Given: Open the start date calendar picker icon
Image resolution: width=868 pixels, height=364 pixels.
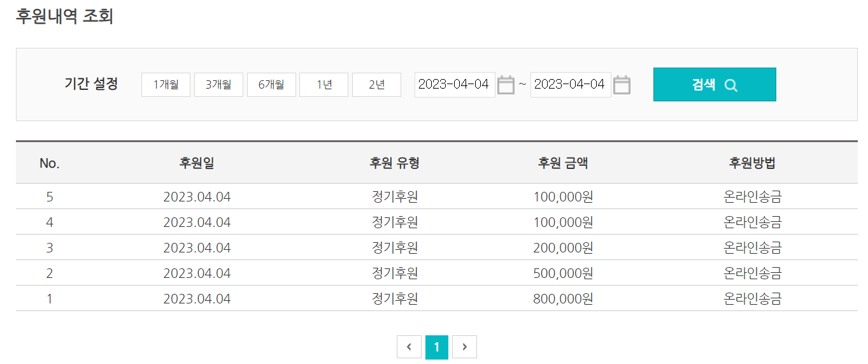Looking at the screenshot, I should [506, 85].
